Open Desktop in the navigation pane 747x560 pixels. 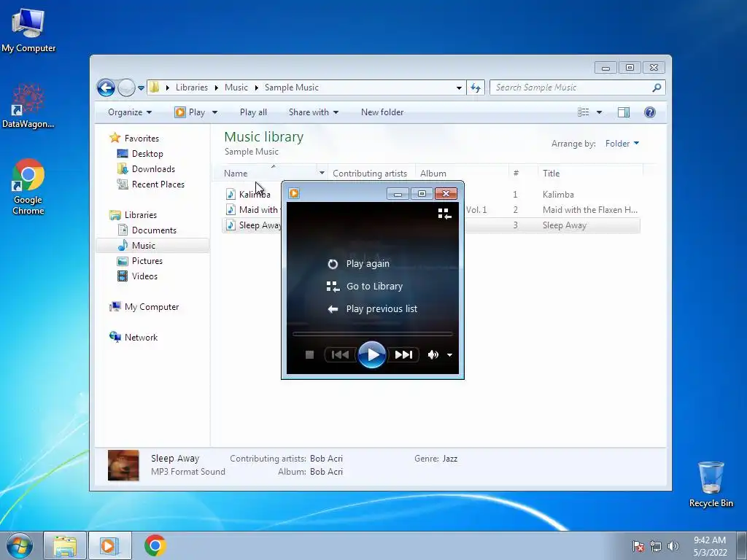click(140, 154)
